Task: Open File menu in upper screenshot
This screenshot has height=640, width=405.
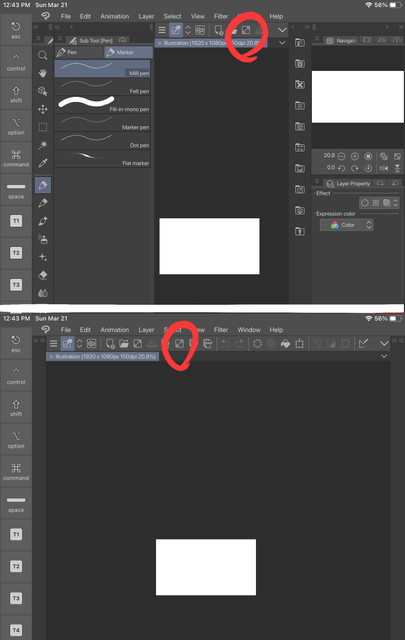Action: (66, 16)
